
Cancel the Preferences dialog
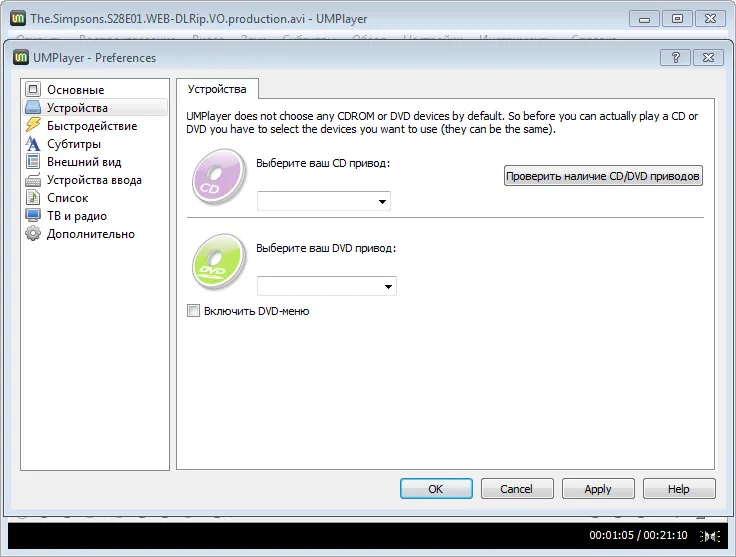(517, 489)
